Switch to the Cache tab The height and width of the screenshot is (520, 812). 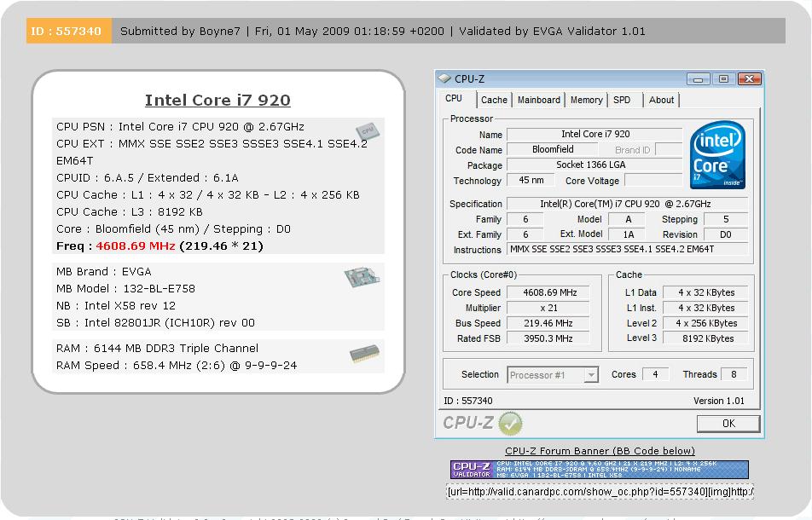click(x=494, y=100)
